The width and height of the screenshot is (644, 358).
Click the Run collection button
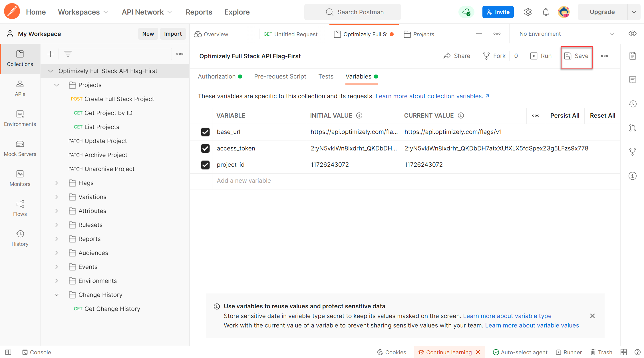coord(541,56)
